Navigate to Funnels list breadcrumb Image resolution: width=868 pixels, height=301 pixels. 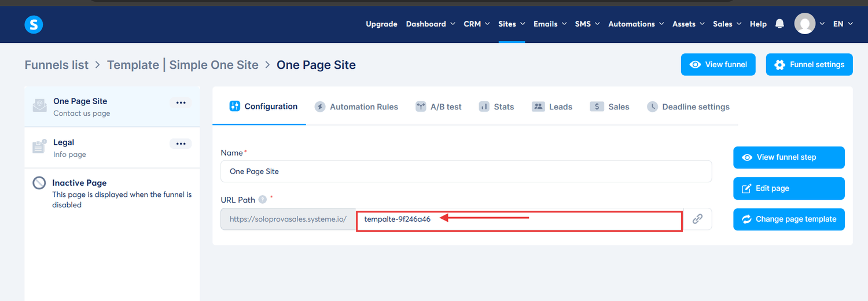point(57,65)
